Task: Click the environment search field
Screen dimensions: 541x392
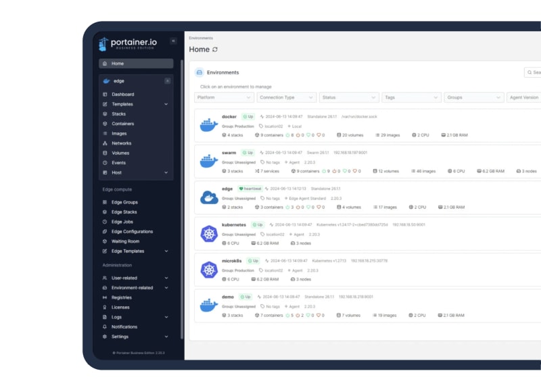Action: point(534,72)
